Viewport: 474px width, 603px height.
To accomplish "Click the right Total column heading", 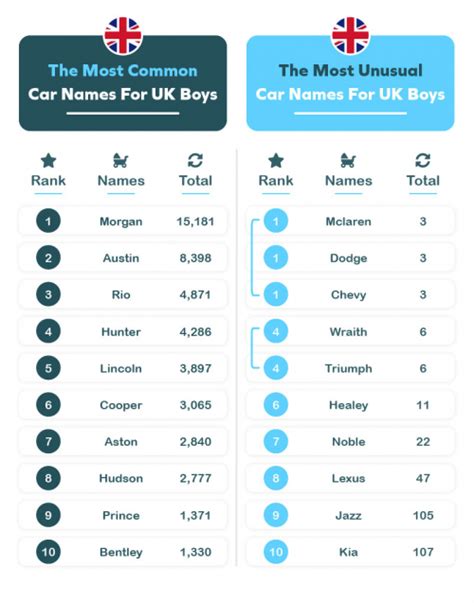I will click(423, 181).
